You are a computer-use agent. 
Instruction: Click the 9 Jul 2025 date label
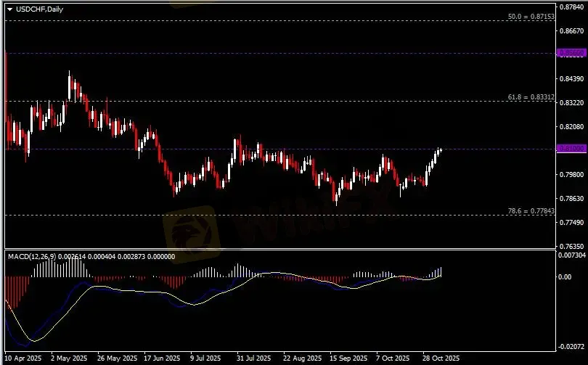click(x=205, y=358)
